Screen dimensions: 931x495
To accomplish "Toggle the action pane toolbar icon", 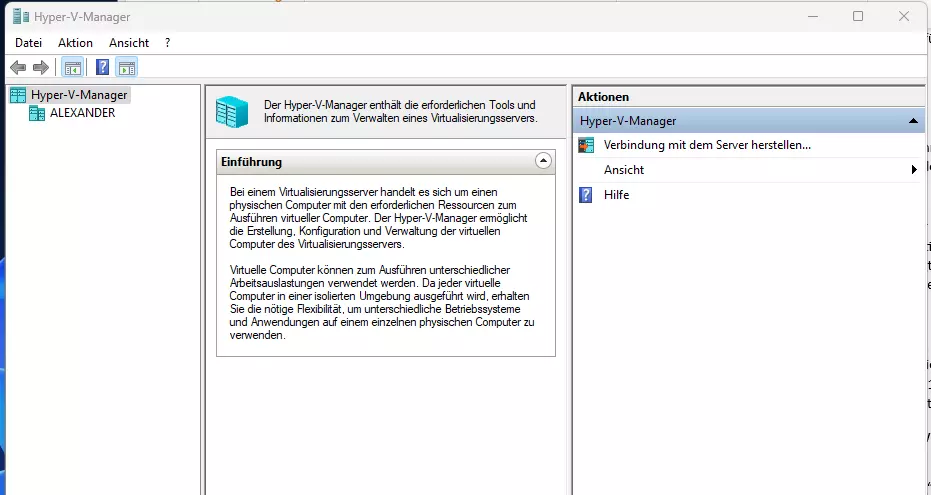I will [126, 67].
